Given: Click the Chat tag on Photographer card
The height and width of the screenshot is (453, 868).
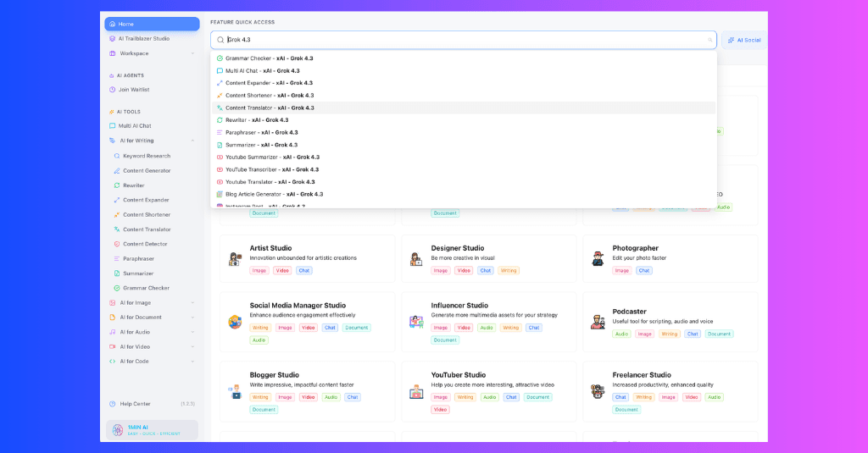Looking at the screenshot, I should click(644, 270).
